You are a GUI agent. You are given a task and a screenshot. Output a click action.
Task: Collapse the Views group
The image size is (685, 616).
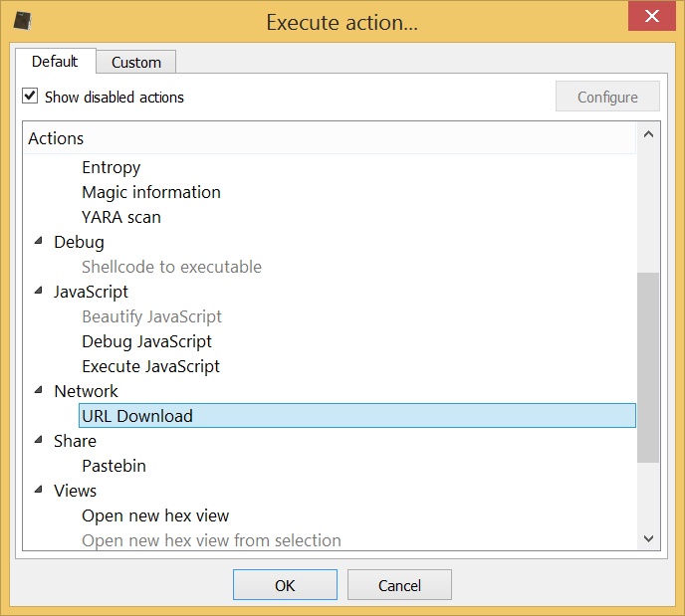tap(39, 490)
